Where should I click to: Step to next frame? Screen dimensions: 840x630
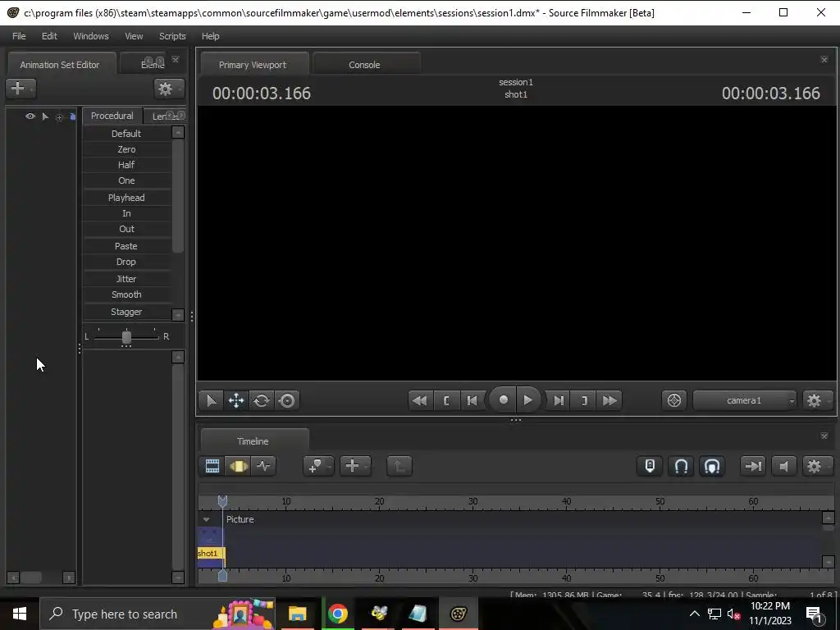559,400
